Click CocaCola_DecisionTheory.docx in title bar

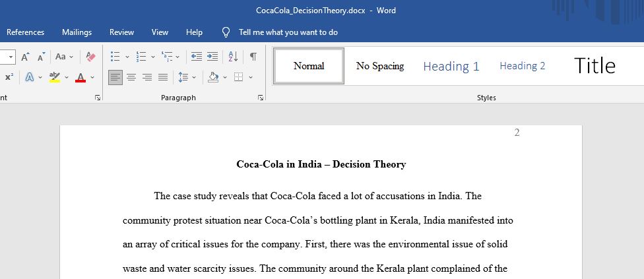(x=311, y=11)
